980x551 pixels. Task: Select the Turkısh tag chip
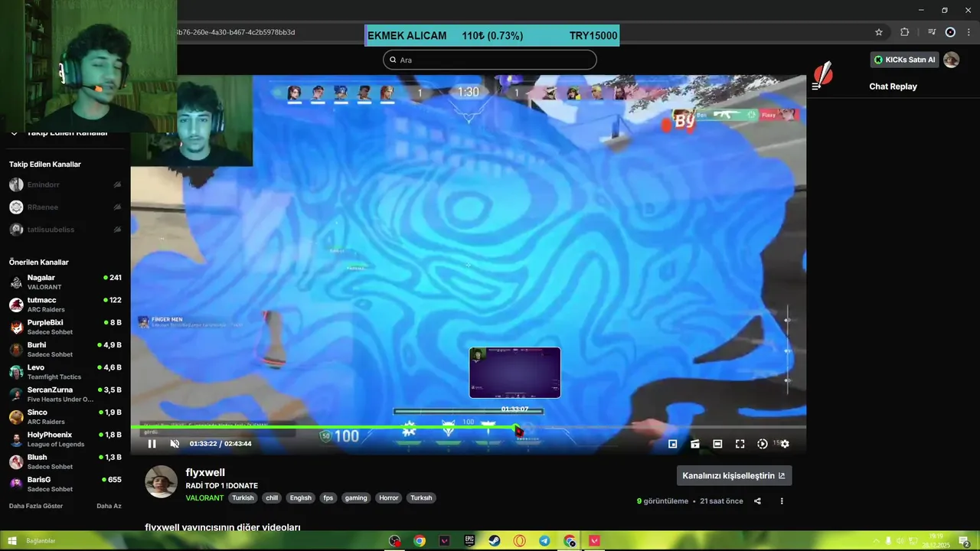(x=421, y=498)
